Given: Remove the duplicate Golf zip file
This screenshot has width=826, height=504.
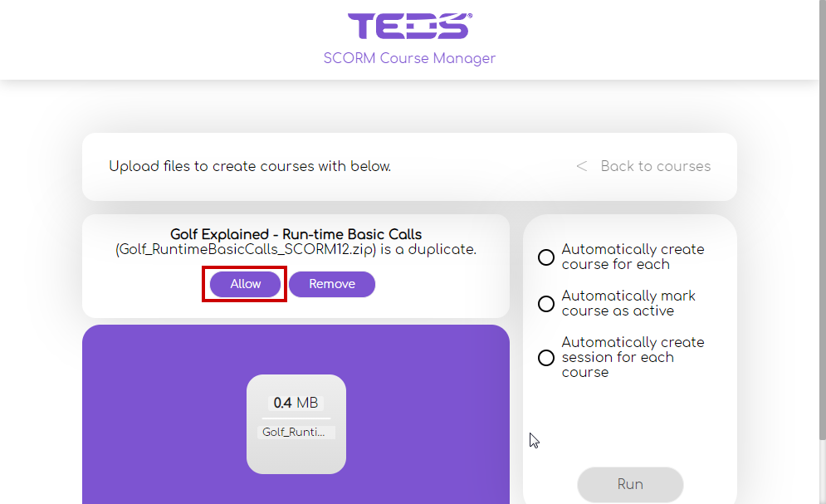Looking at the screenshot, I should pyautogui.click(x=332, y=284).
